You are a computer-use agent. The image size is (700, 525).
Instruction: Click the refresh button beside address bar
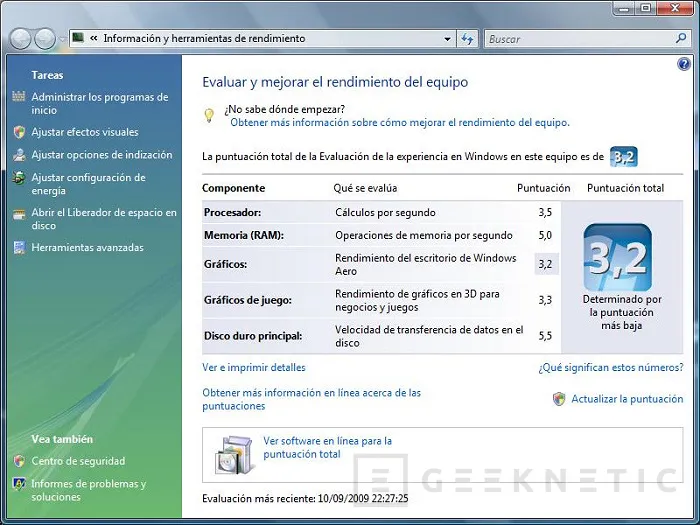[467, 39]
